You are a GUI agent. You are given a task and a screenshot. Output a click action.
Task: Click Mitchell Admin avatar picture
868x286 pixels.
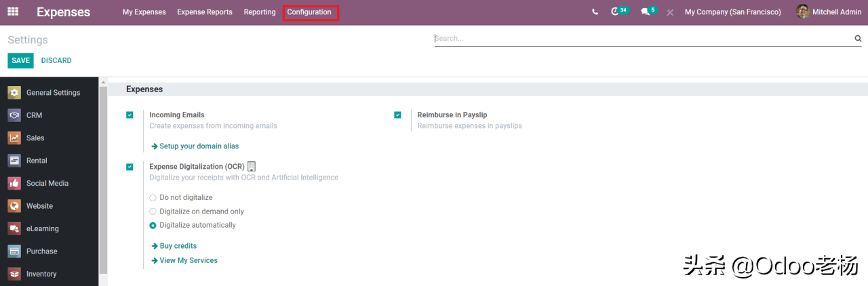802,12
